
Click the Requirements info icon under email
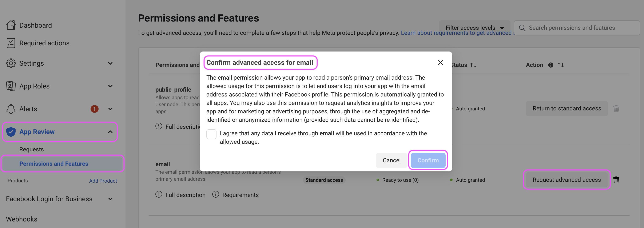215,194
